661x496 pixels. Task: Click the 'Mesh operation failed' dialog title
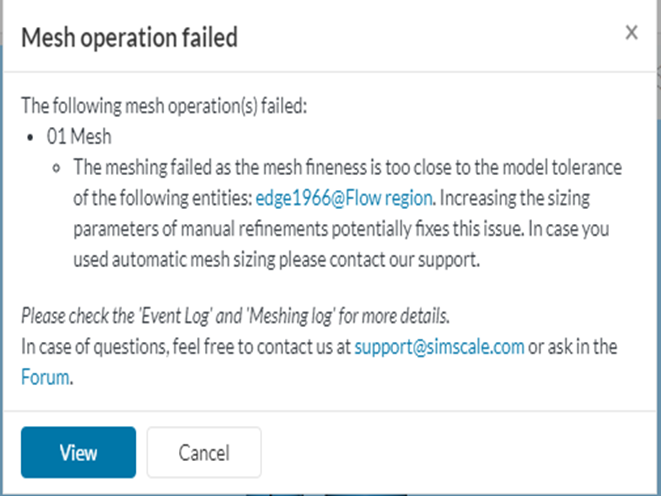[x=130, y=38]
